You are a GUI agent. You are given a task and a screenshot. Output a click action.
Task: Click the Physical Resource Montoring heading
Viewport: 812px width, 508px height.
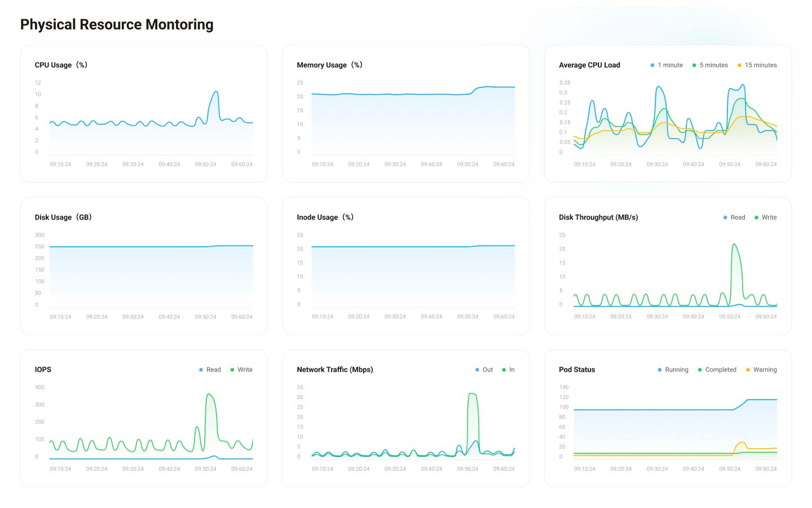click(117, 24)
